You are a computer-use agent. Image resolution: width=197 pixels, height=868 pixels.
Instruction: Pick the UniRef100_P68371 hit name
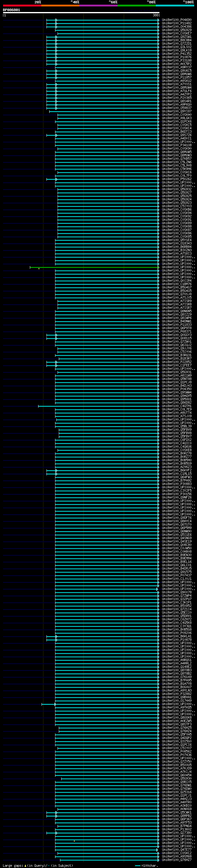[177, 332]
